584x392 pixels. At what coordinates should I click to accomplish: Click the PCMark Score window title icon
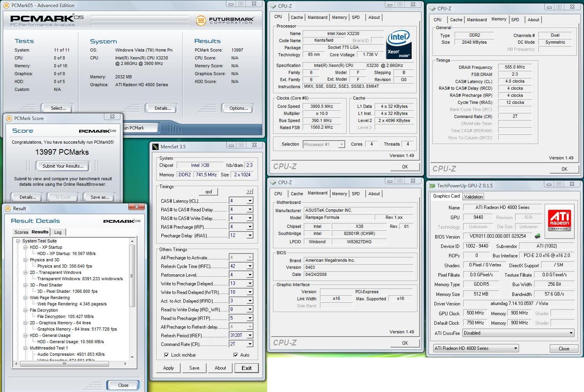point(9,118)
